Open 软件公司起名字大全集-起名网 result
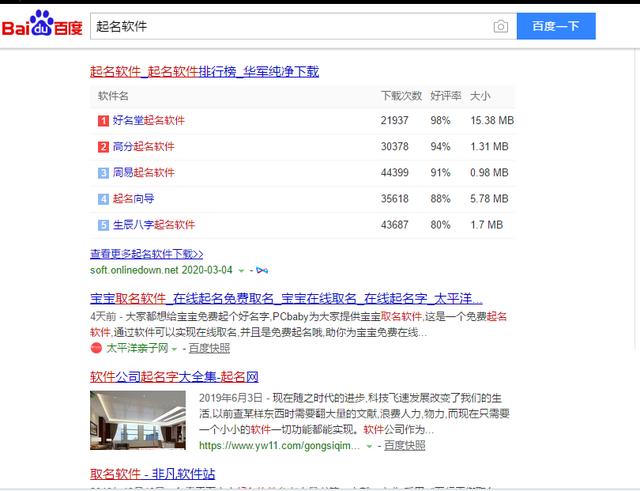 point(174,377)
